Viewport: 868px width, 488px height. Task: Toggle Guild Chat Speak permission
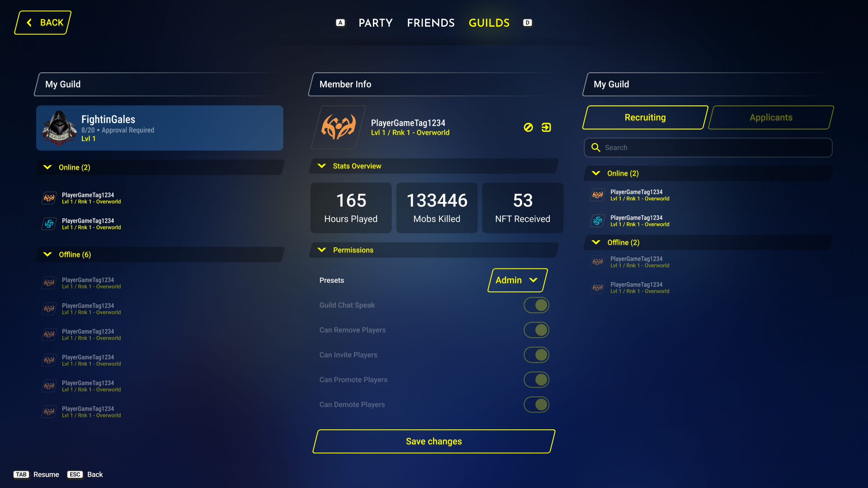536,305
